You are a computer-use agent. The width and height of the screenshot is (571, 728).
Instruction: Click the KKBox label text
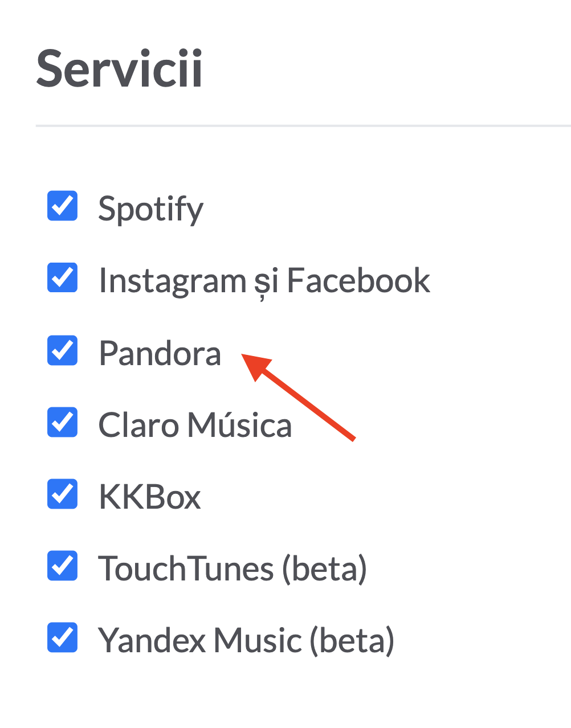[150, 497]
